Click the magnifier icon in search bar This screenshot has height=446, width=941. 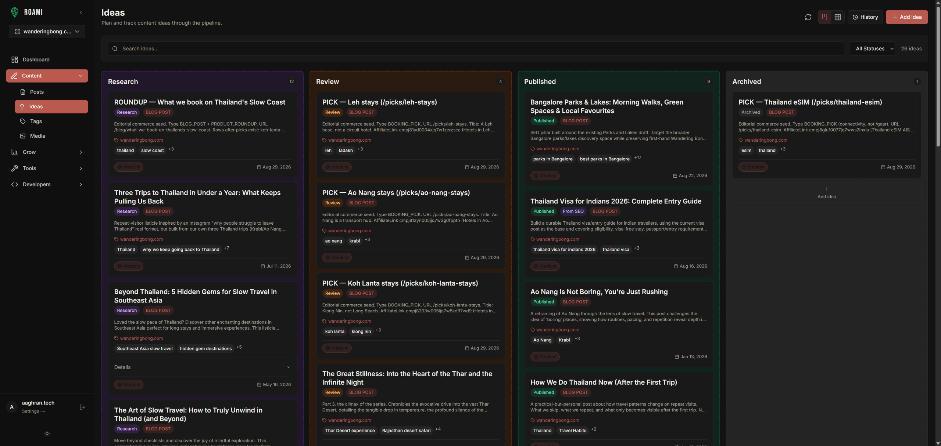115,49
